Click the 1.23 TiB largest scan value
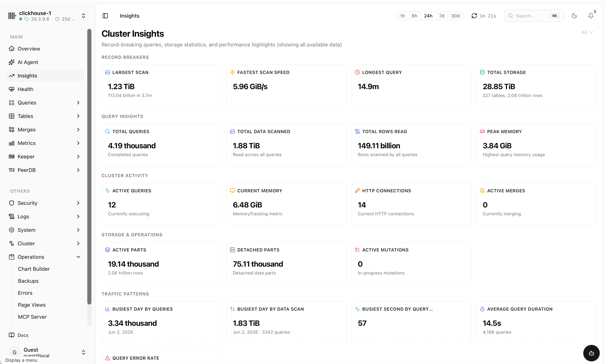 [x=121, y=86]
